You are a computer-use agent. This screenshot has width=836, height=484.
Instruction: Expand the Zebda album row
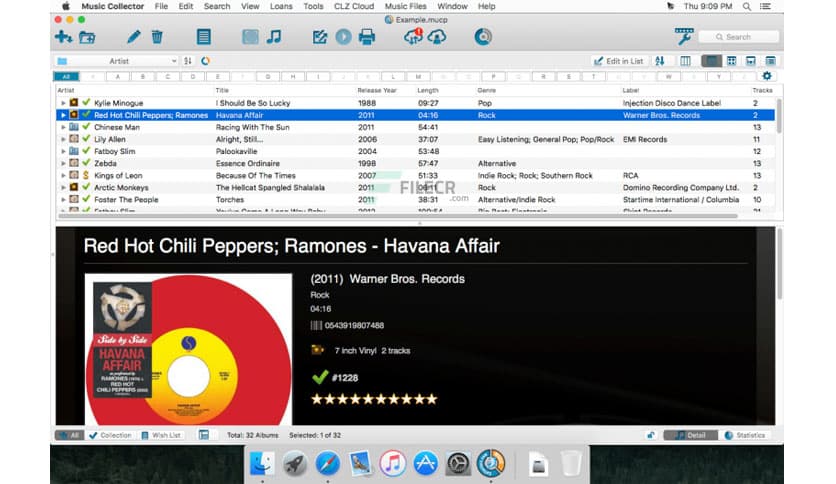coord(63,164)
